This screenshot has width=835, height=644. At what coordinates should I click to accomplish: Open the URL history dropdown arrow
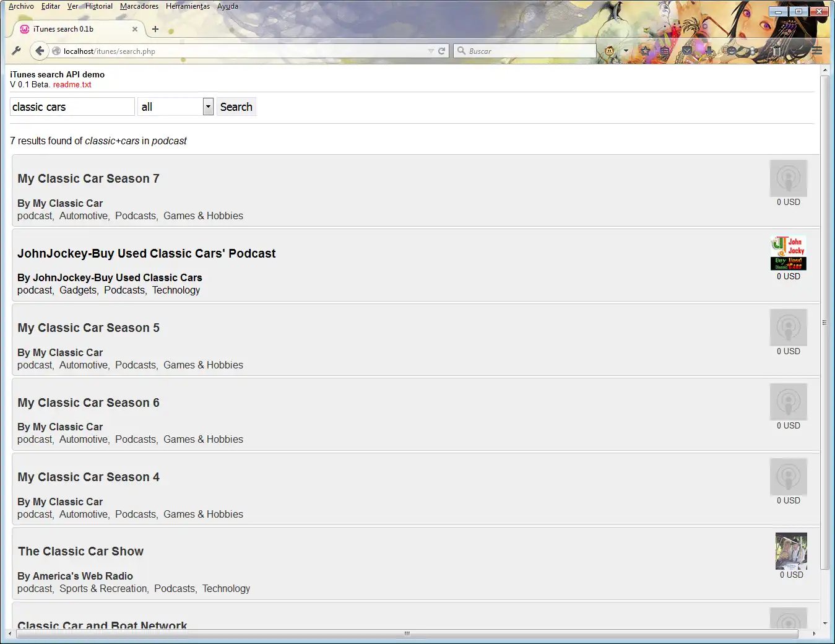[x=431, y=51]
